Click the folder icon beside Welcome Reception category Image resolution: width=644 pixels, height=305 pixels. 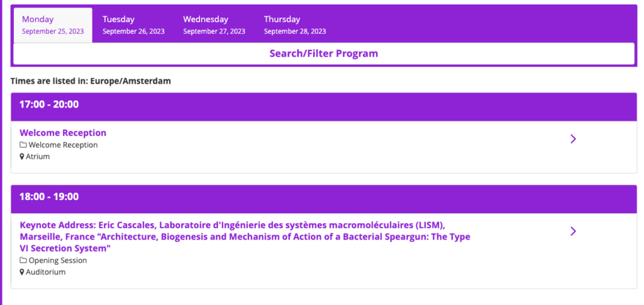[x=23, y=145]
